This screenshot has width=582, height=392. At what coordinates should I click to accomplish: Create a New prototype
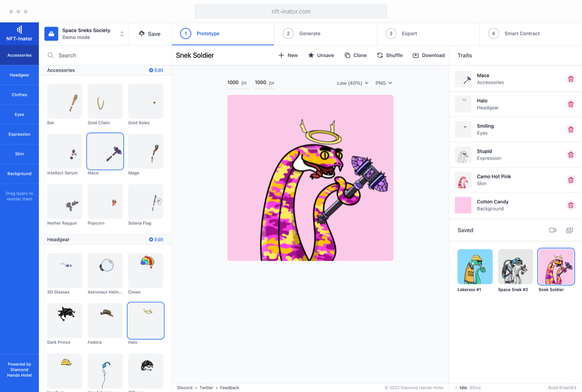(x=288, y=55)
